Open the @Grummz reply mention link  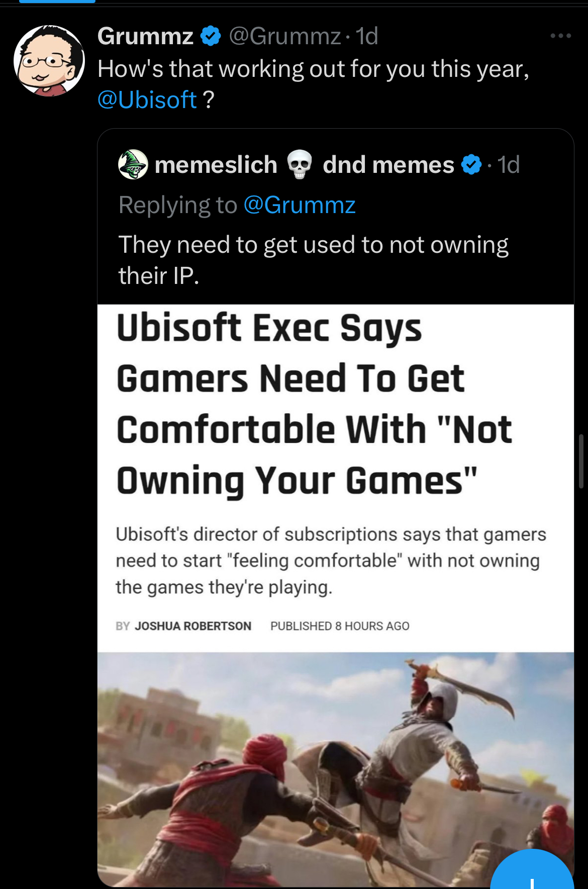coord(300,205)
